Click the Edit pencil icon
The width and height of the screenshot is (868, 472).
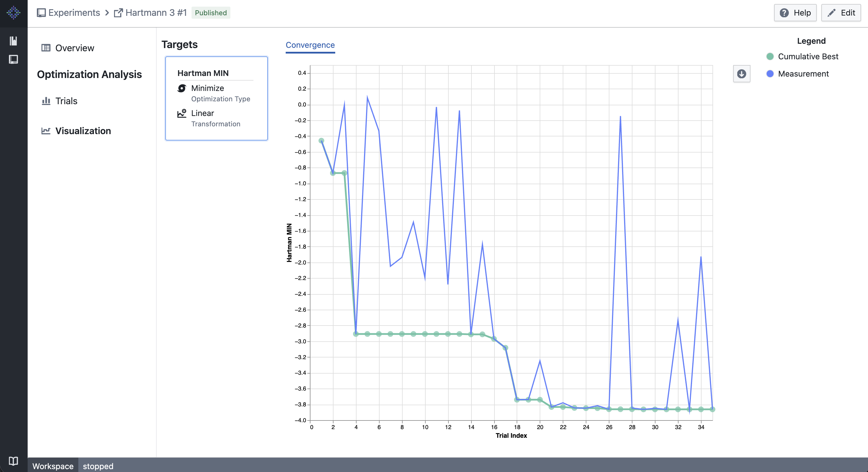(x=831, y=13)
